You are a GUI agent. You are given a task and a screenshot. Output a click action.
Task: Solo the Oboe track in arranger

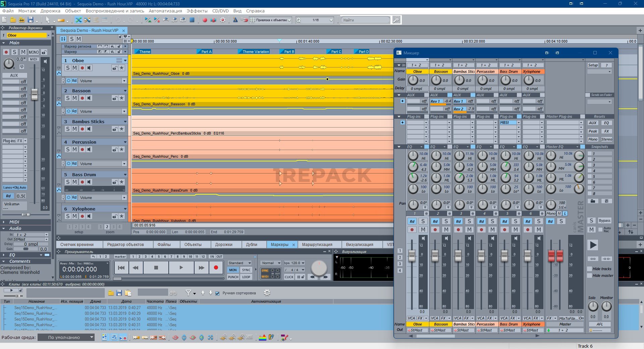[68, 68]
